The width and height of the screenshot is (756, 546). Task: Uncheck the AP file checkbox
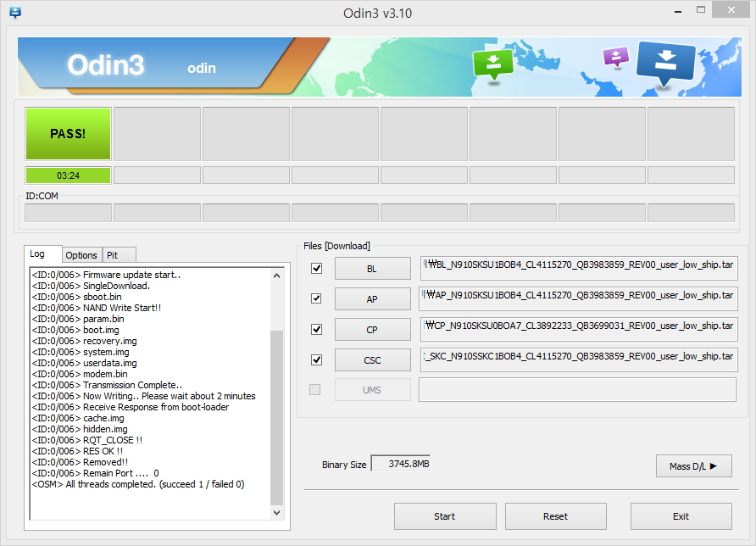click(317, 298)
